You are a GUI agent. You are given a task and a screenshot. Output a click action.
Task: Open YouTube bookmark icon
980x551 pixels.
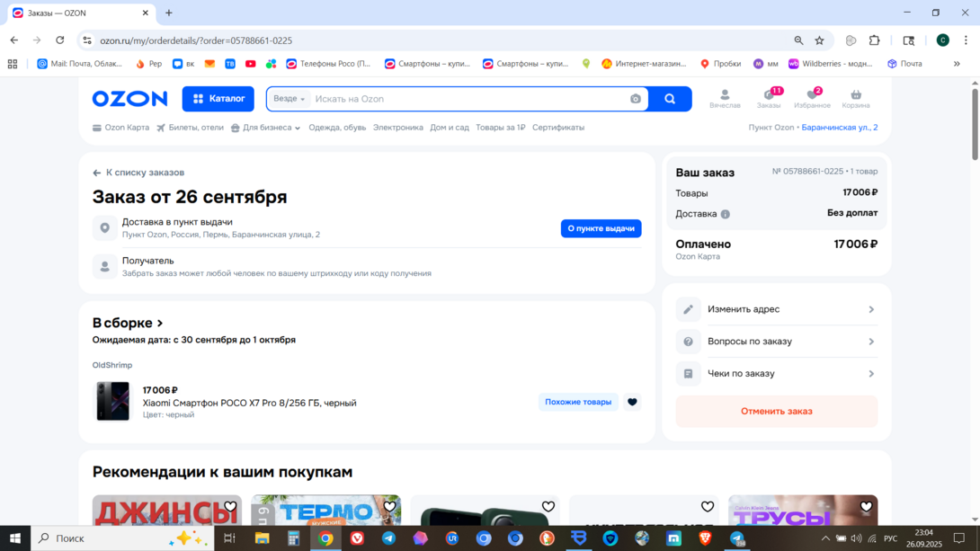coord(251,64)
